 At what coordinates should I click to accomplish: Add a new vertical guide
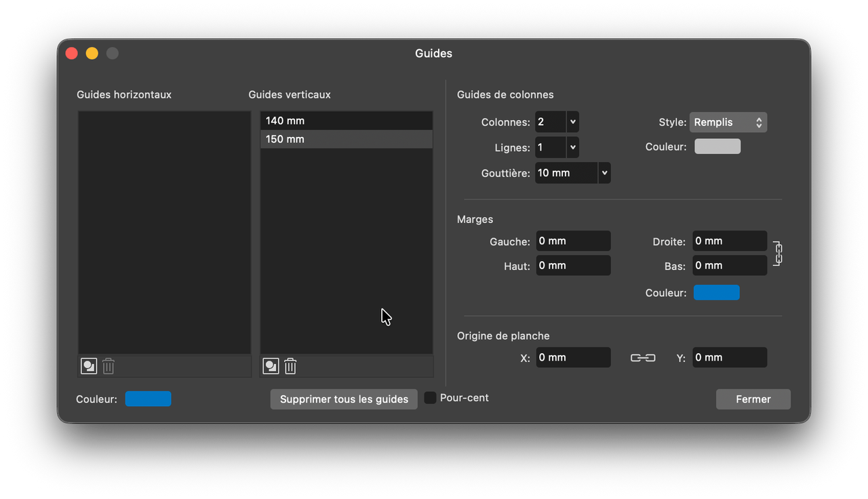[x=270, y=365]
